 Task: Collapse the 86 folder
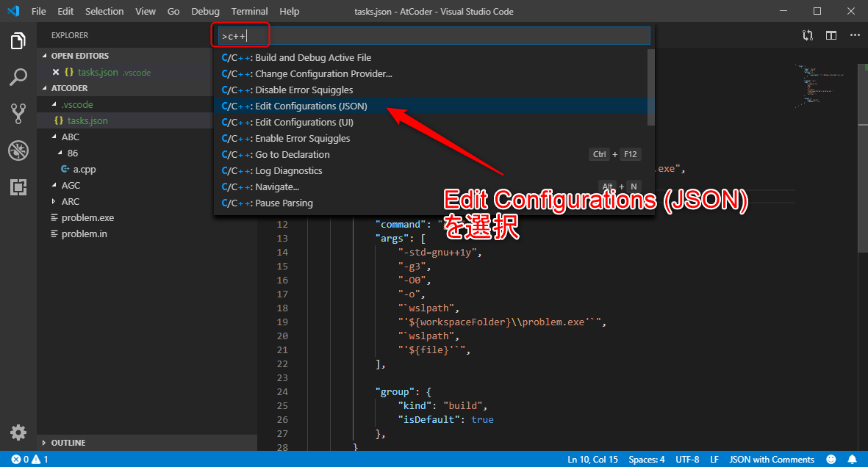click(x=60, y=153)
